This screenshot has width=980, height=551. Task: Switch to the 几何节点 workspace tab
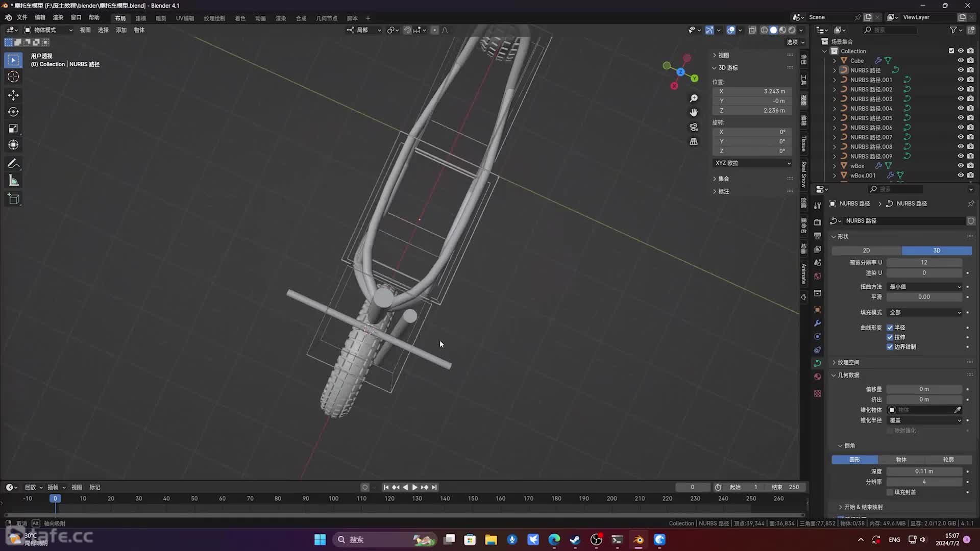click(327, 18)
